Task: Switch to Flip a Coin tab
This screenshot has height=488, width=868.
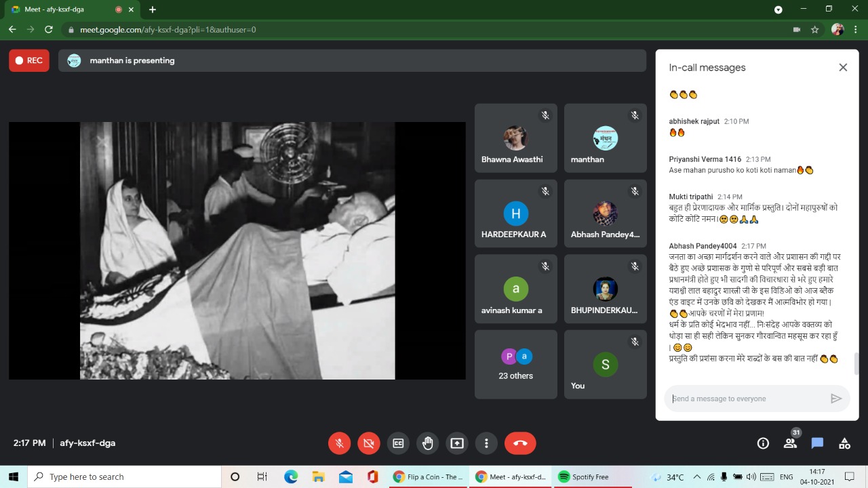Action: [x=429, y=477]
